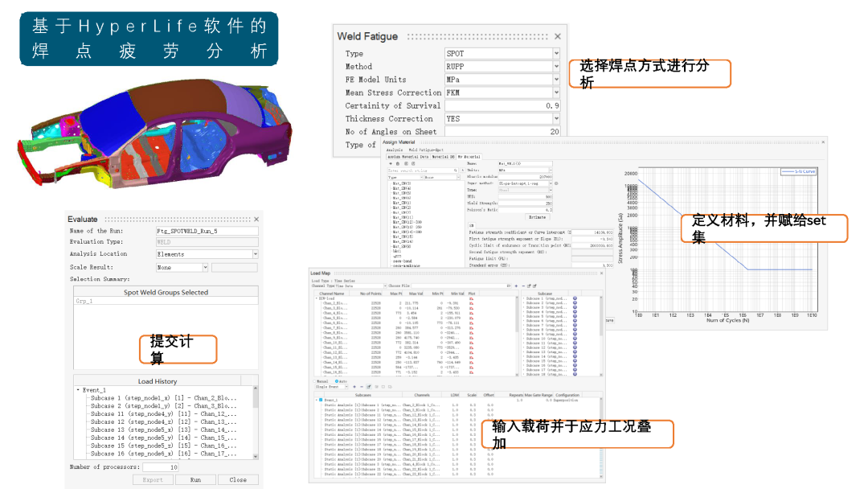The image size is (868, 489).
Task: Toggle the Event_1 checkbox in Load Map table
Action: click(x=321, y=399)
